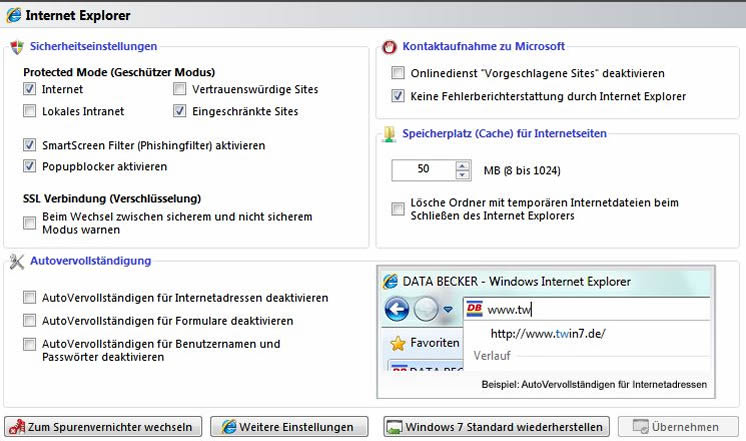
Task: Click the Beispiel: AutoVervollständigen caption
Action: click(594, 384)
